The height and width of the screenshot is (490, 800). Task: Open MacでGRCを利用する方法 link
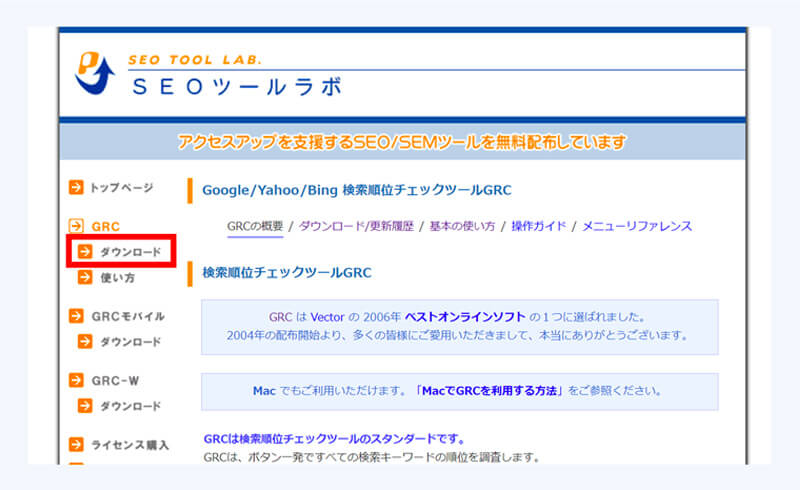(489, 391)
